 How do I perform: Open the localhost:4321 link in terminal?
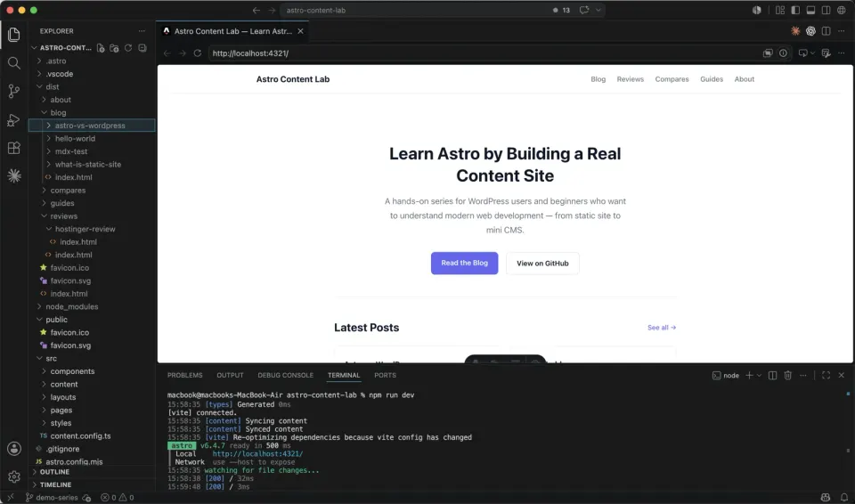(x=258, y=454)
